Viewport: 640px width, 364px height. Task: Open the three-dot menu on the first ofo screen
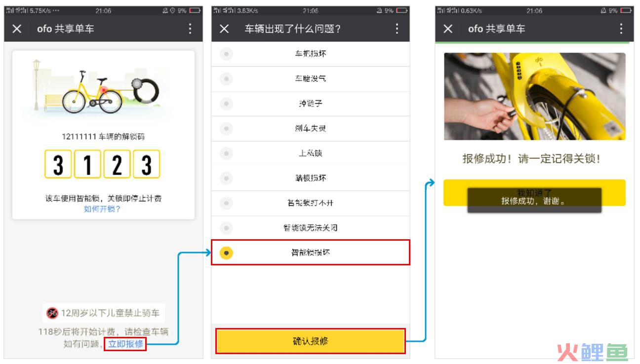190,29
